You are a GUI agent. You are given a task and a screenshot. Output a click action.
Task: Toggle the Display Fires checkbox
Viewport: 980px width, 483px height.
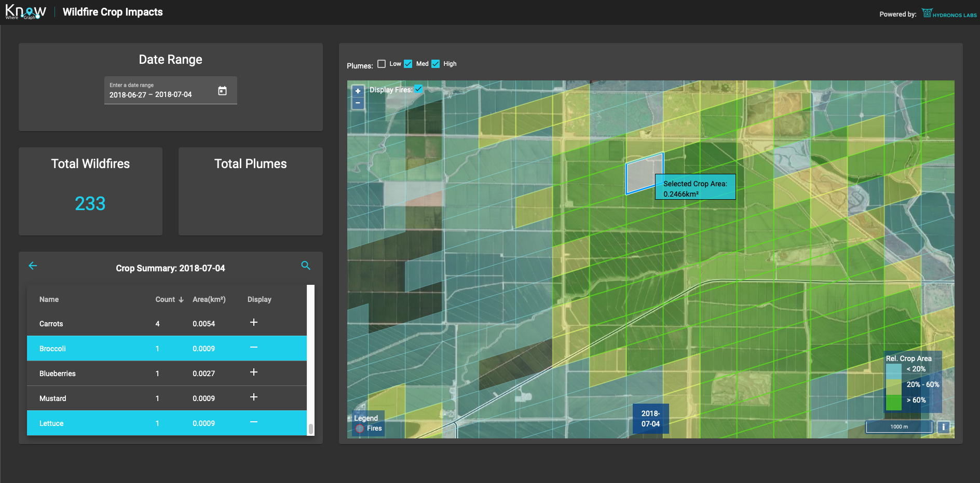click(x=418, y=89)
